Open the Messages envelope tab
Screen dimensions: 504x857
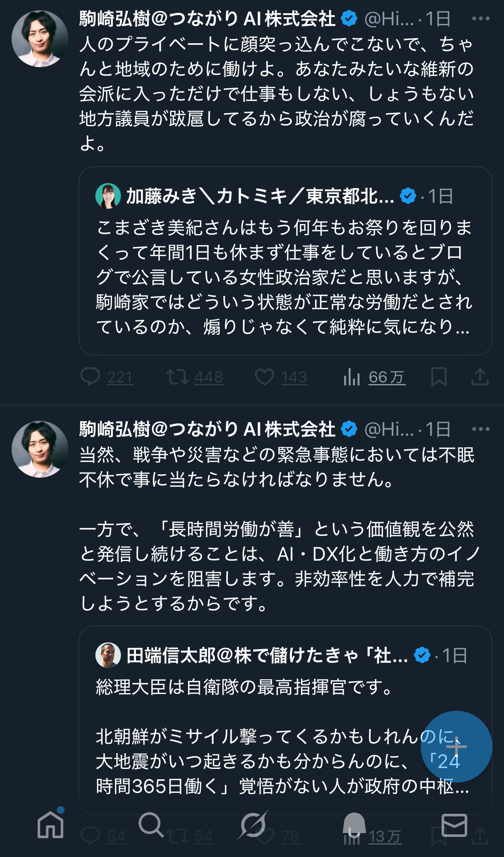pyautogui.click(x=454, y=824)
